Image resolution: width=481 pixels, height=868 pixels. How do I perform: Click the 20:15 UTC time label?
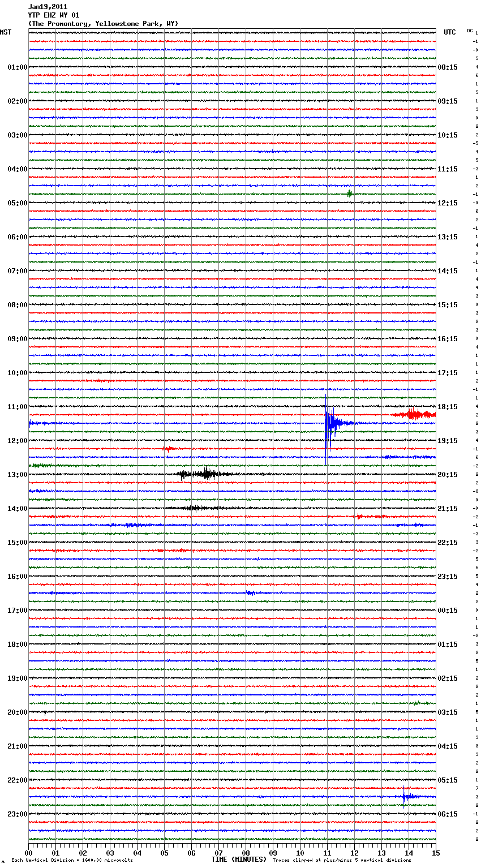point(447,475)
